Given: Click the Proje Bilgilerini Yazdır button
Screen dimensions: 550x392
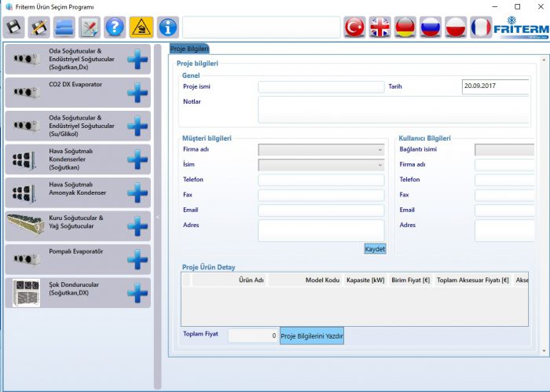Looking at the screenshot, I should tap(312, 336).
